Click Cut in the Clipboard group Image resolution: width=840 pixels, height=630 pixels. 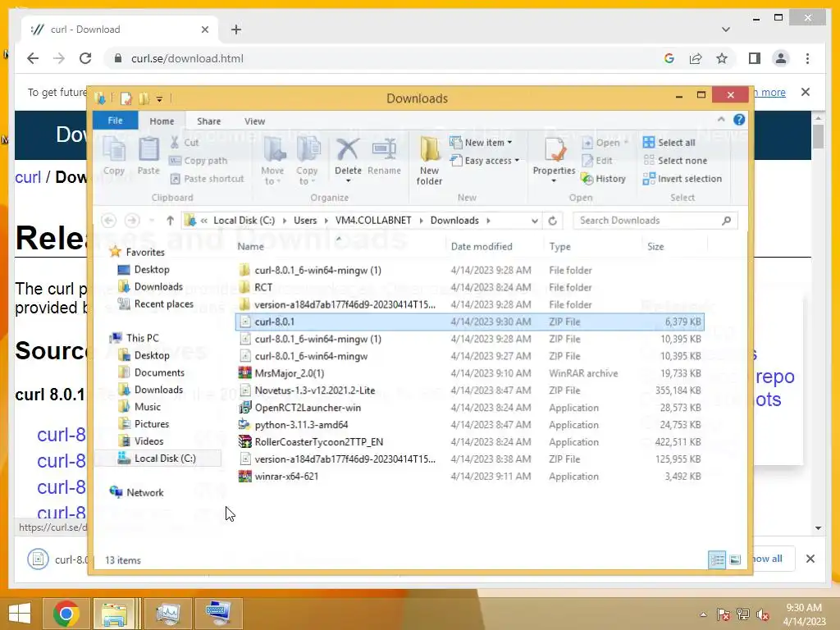pyautogui.click(x=185, y=143)
